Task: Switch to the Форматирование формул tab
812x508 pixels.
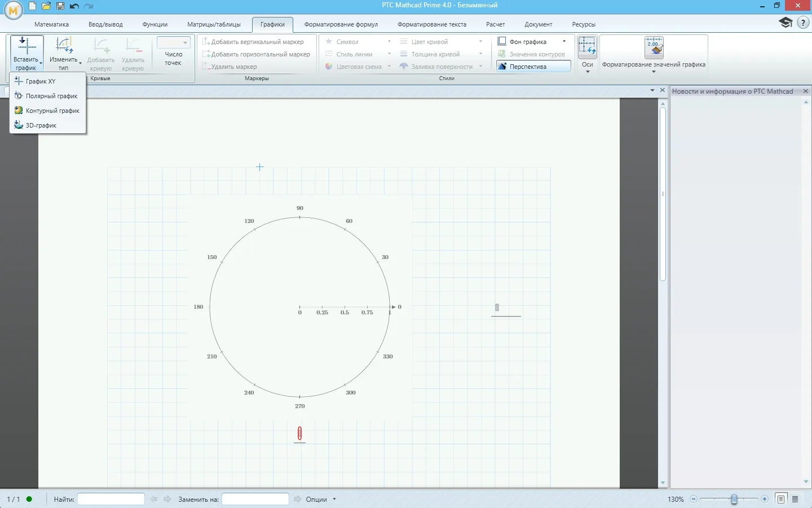Action: [x=341, y=24]
